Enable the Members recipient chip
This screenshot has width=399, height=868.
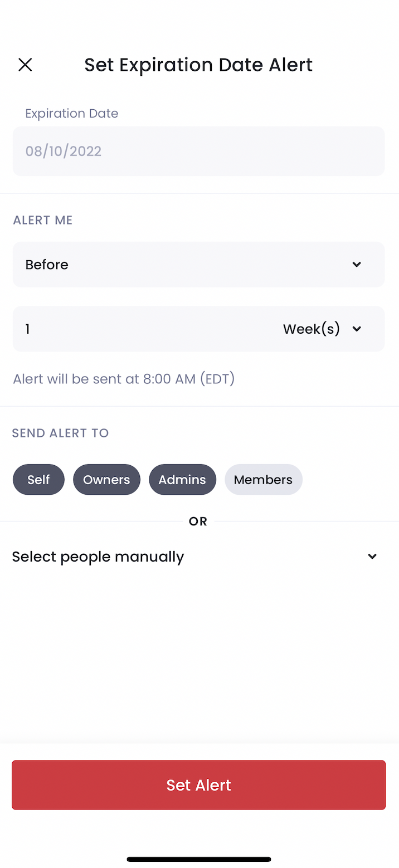click(263, 480)
